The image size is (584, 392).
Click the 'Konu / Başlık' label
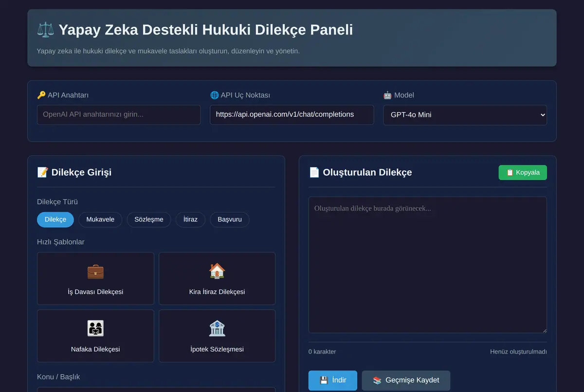(58, 377)
